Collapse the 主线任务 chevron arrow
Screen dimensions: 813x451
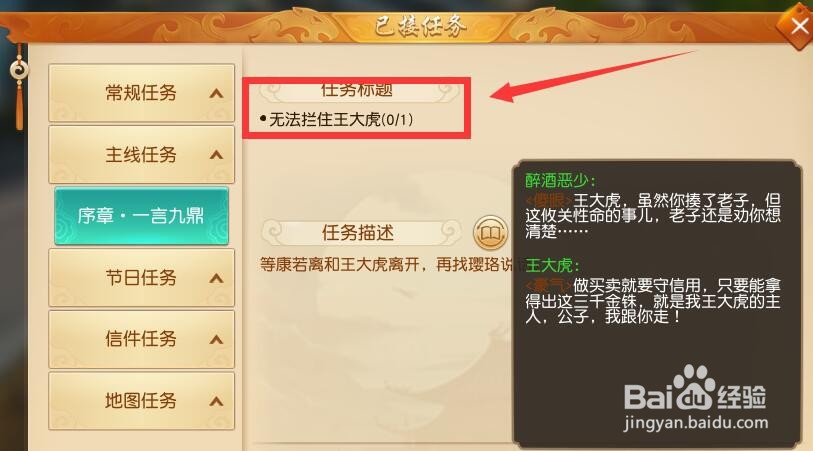tap(216, 155)
